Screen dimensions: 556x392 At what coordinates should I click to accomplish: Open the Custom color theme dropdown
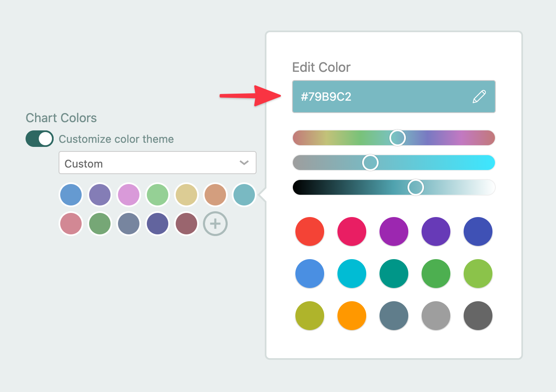tap(158, 163)
